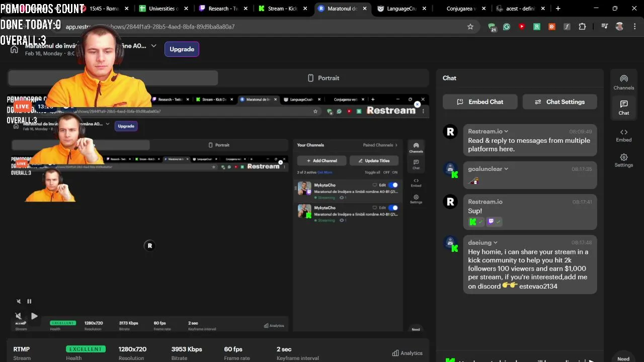Click the orange extension icon in toolbar
Screen dimensions: 644x362
(552, 27)
